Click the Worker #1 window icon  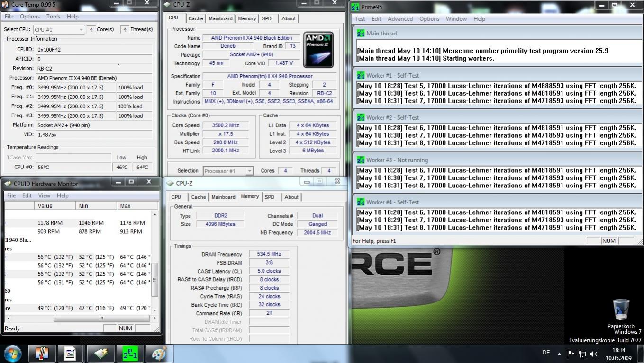pyautogui.click(x=361, y=75)
